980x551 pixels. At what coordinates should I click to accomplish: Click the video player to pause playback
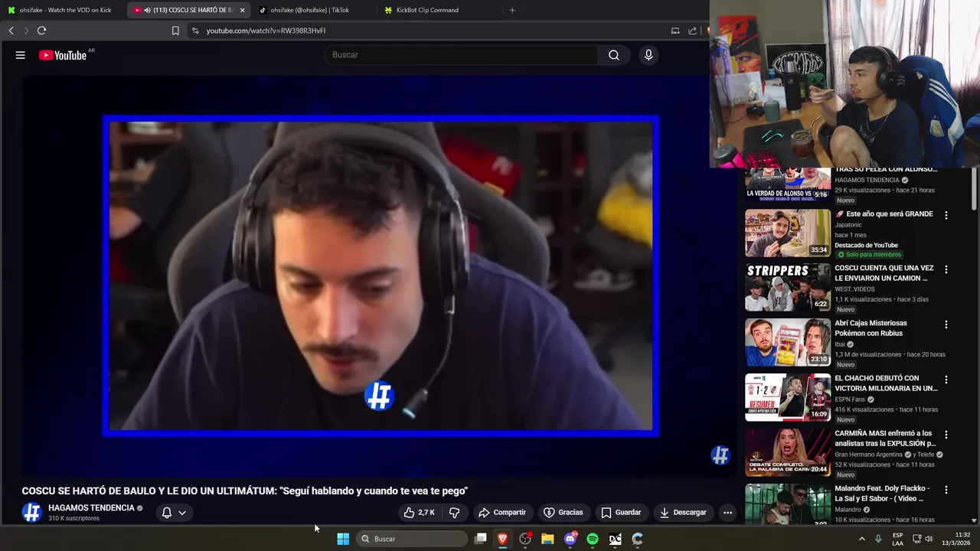point(381,275)
